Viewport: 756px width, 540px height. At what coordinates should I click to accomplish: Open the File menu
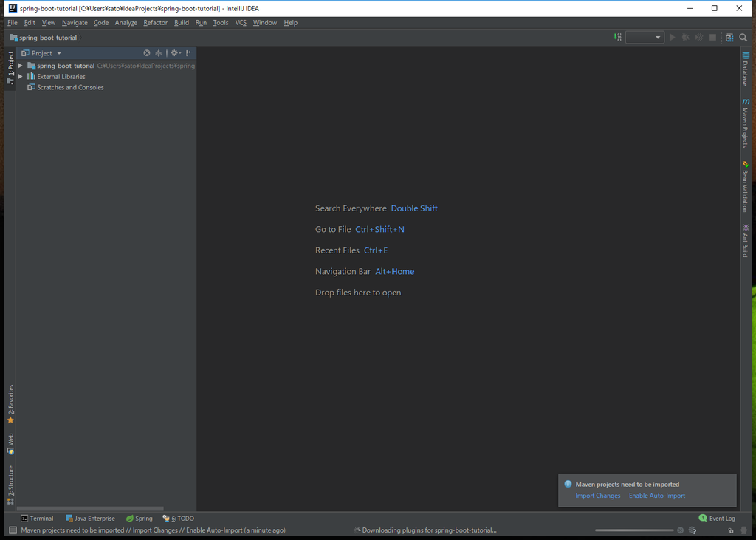[13, 23]
